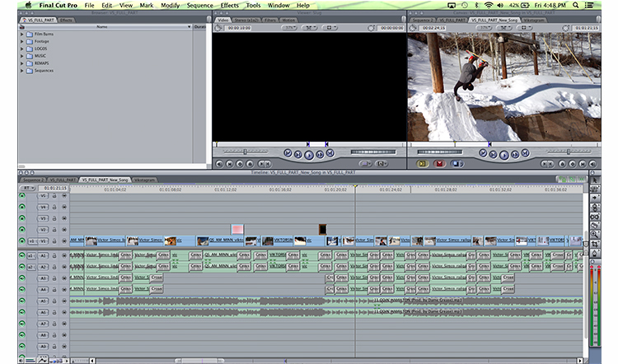Toggle Auto Select on track A2
Image resolution: width=618 pixels, height=364 pixels.
point(63,267)
